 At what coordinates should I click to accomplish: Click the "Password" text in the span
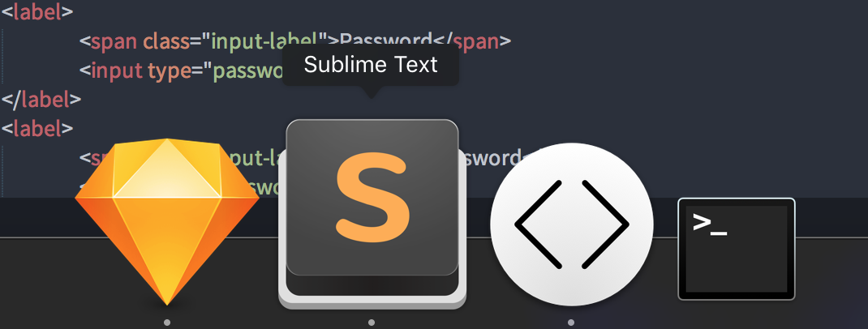pyautogui.click(x=385, y=41)
